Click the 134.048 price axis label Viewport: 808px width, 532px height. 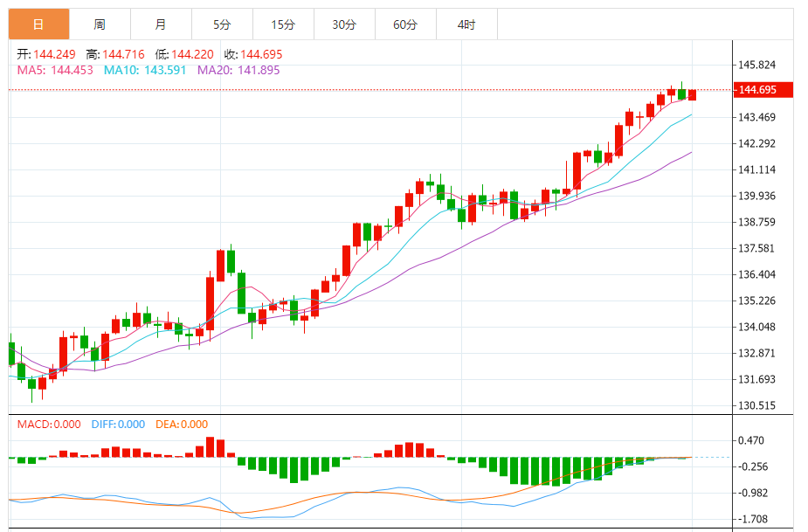[x=756, y=327]
